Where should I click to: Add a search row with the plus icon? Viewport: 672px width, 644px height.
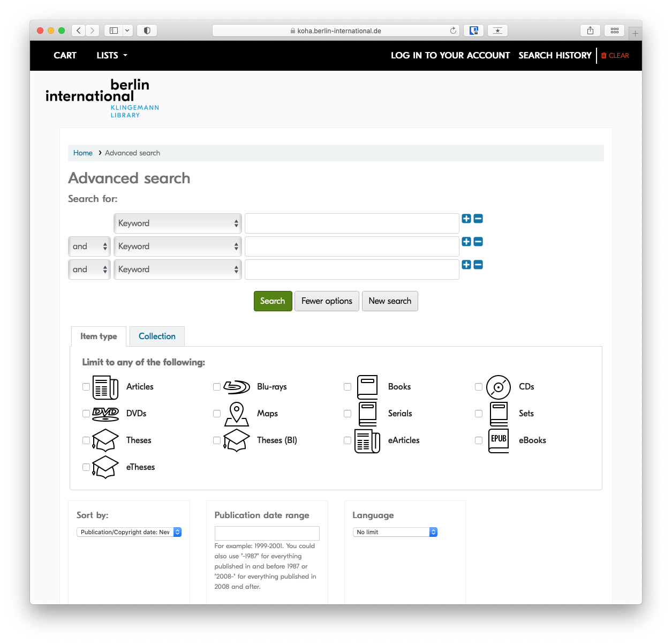pyautogui.click(x=466, y=219)
